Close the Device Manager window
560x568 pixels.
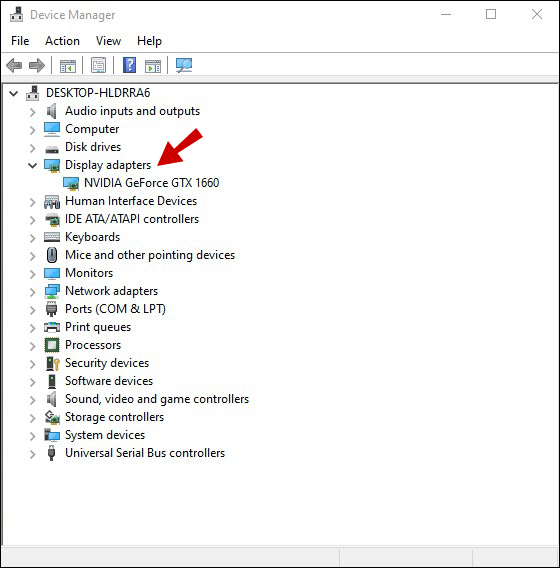(536, 14)
